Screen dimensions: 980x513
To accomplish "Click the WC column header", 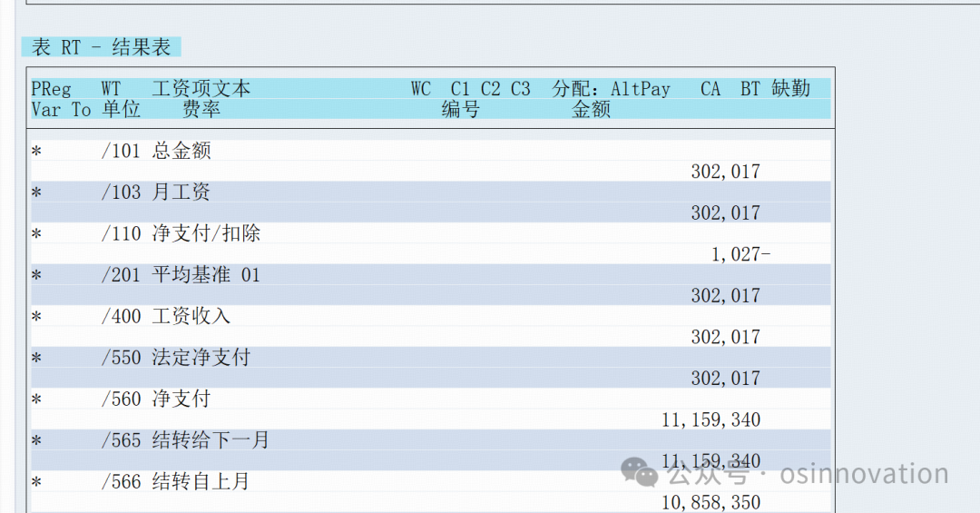I will pos(421,89).
